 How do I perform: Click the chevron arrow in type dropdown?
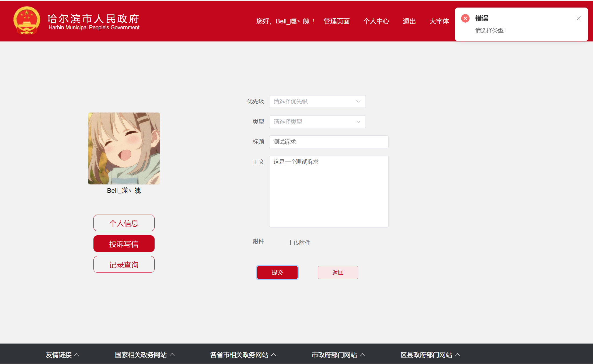point(358,122)
